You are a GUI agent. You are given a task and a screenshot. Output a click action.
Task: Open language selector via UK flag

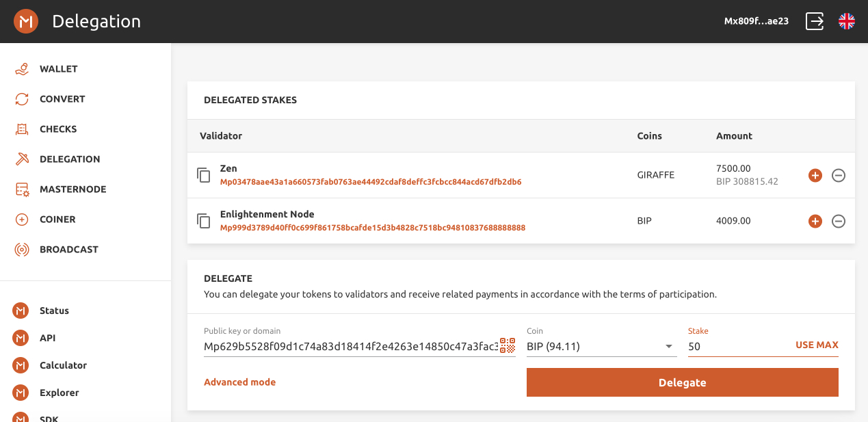pyautogui.click(x=847, y=21)
